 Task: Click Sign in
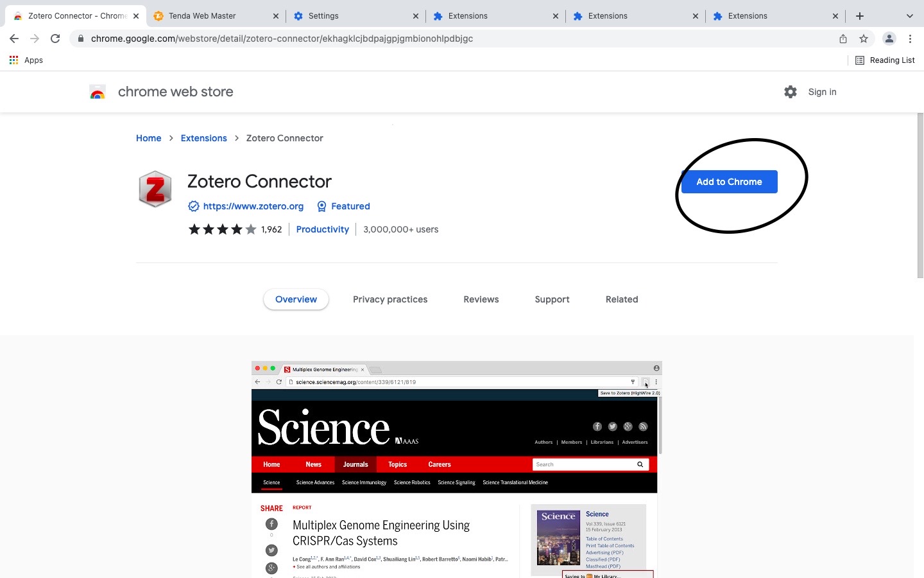pos(822,92)
